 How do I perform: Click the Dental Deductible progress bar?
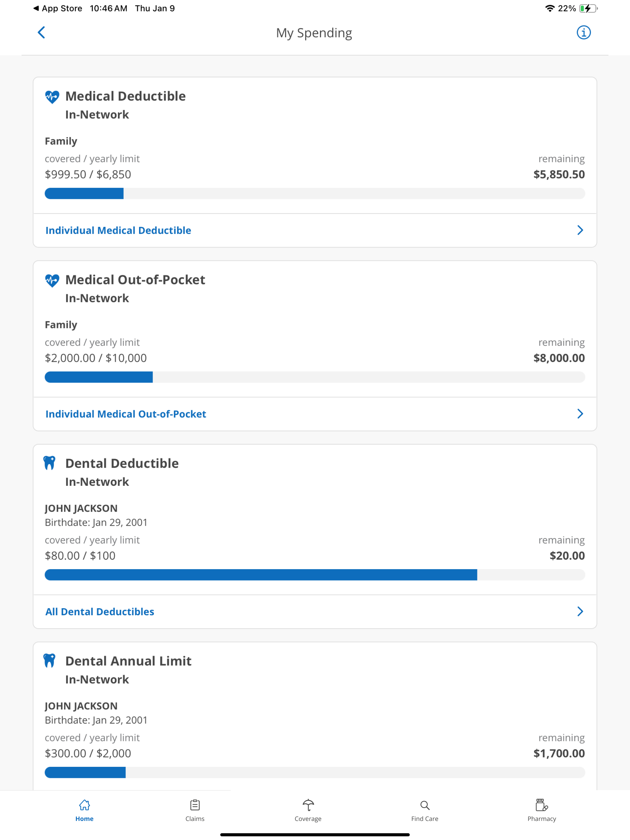315,575
